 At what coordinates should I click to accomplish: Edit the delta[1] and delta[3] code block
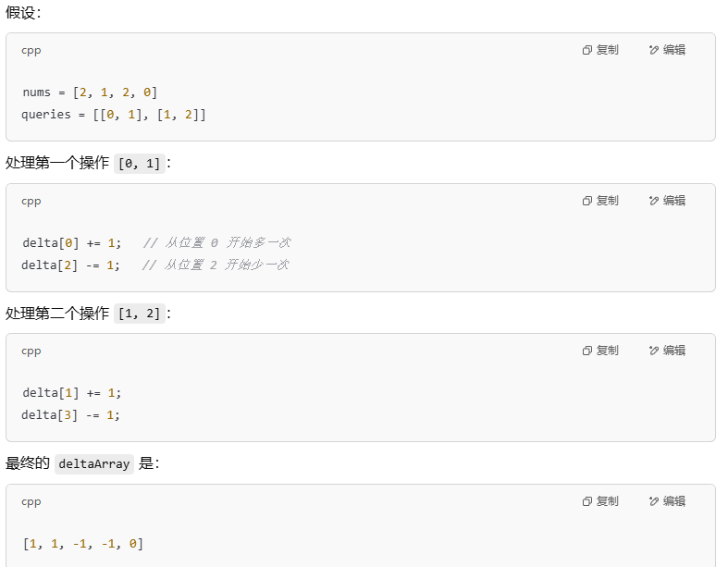coord(667,351)
